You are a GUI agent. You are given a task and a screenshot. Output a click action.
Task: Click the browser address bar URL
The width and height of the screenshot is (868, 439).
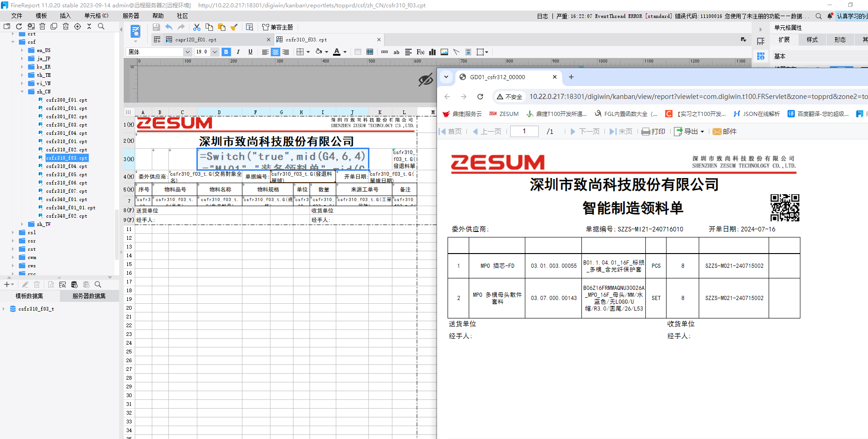[x=698, y=97]
